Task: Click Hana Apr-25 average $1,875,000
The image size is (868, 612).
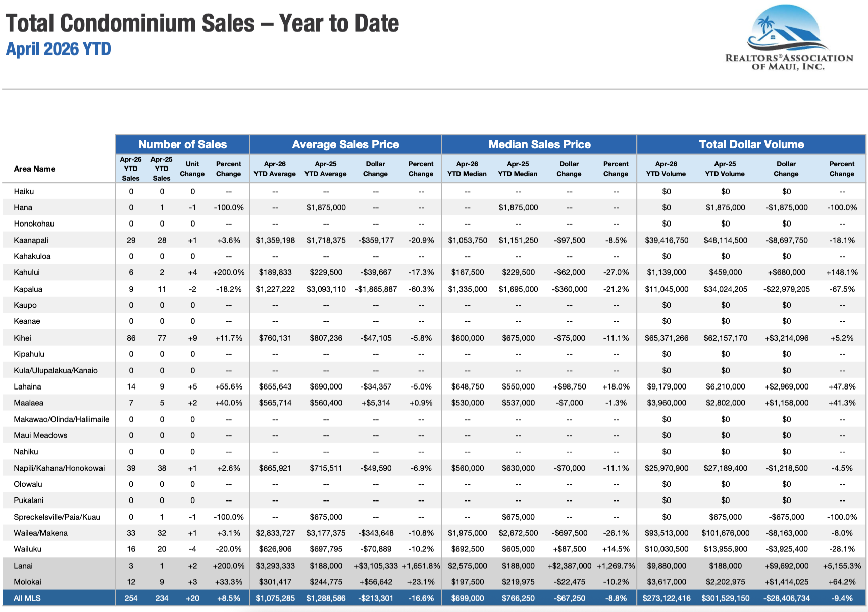Action: (326, 208)
